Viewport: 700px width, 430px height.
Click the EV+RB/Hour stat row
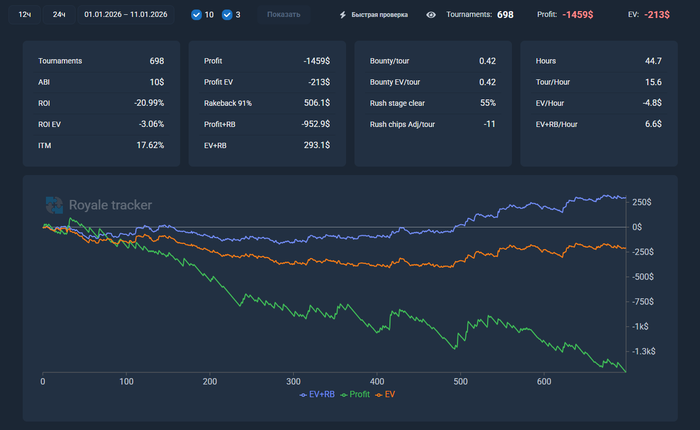pyautogui.click(x=598, y=124)
